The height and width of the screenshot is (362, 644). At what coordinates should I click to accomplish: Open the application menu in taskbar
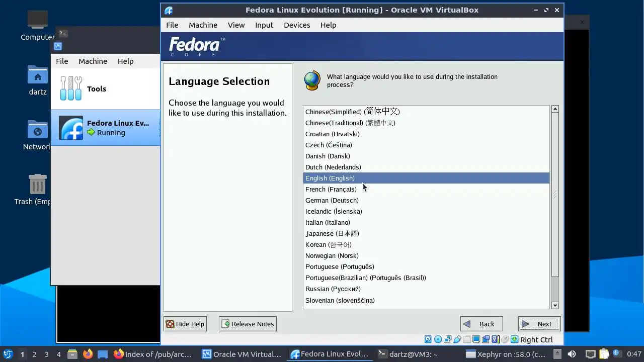[8, 354]
